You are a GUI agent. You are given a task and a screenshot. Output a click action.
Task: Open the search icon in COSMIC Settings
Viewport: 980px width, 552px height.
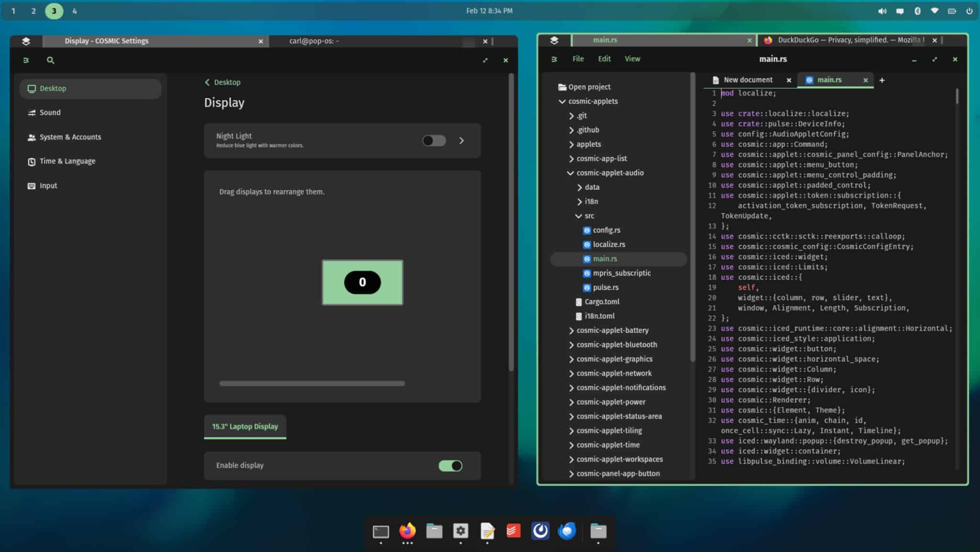click(x=51, y=60)
